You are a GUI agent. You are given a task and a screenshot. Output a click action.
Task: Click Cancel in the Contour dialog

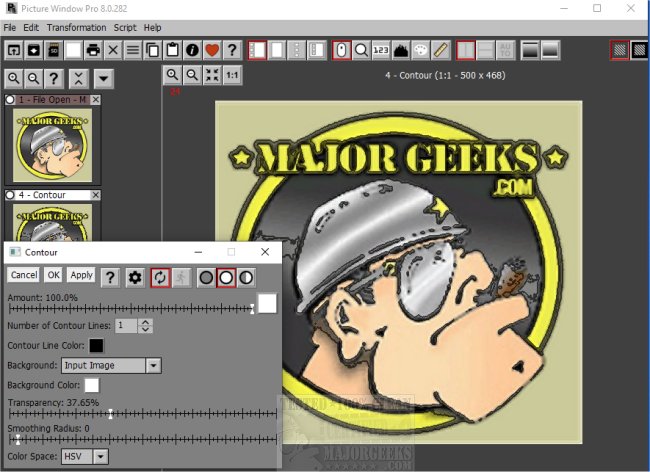(x=24, y=275)
